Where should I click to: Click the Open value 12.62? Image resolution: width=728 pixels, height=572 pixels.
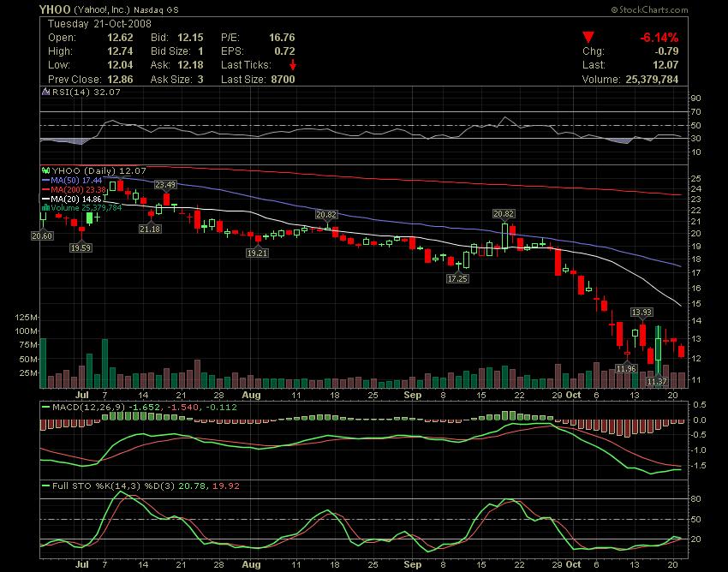[x=120, y=38]
